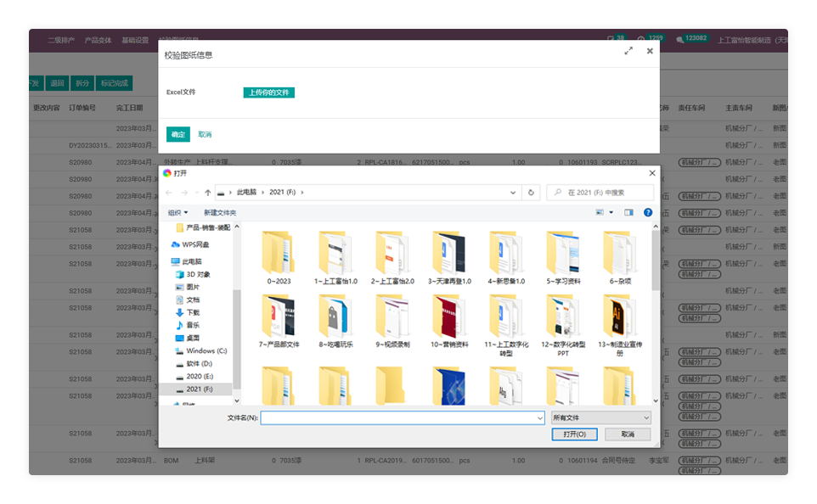Click the search box for 2021 (F:)
Viewport: 817px width, 504px height.
(x=603, y=193)
